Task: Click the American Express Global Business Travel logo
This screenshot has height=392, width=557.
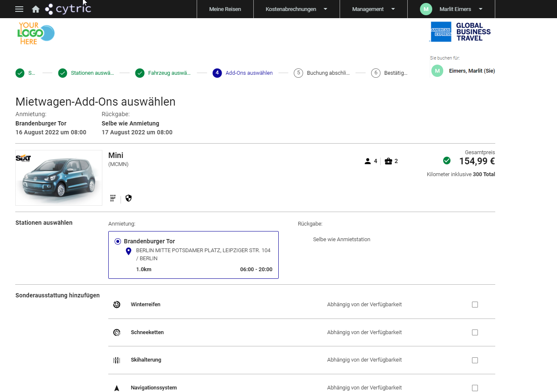Action: [460, 32]
